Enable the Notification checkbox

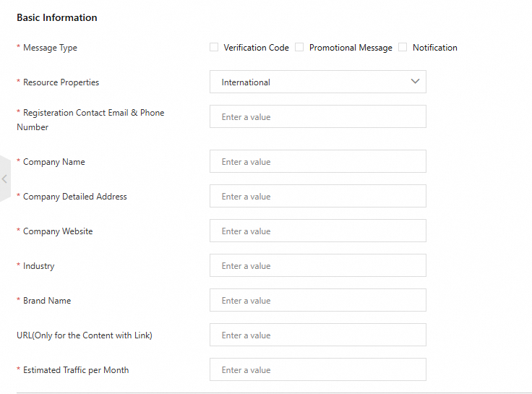pos(403,48)
